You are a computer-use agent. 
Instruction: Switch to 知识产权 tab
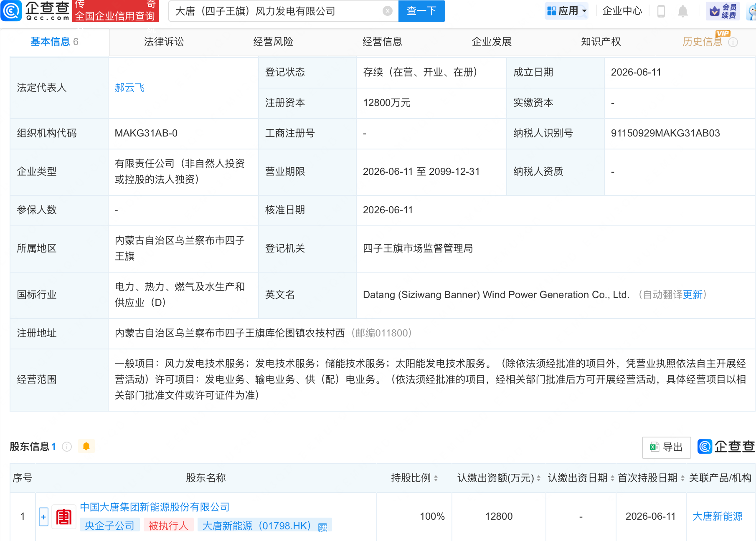tap(601, 42)
